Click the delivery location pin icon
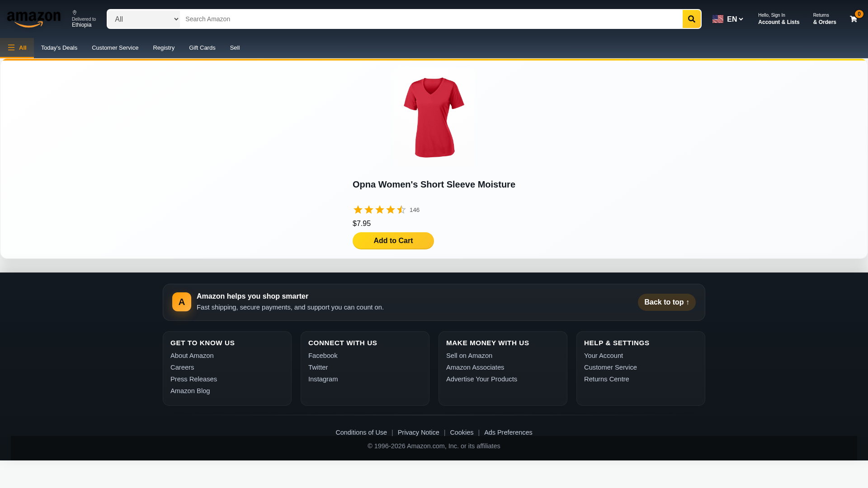This screenshot has height=488, width=868. point(75,13)
